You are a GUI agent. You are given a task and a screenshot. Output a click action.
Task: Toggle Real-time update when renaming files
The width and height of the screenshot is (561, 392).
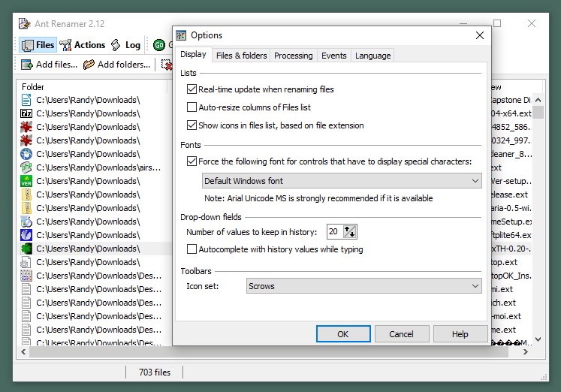192,89
